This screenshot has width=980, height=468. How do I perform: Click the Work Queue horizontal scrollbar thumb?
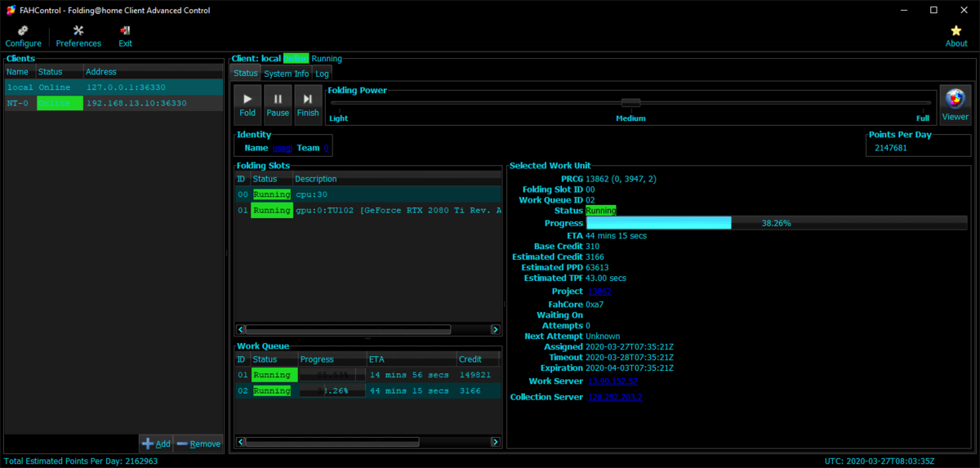[x=332, y=442]
